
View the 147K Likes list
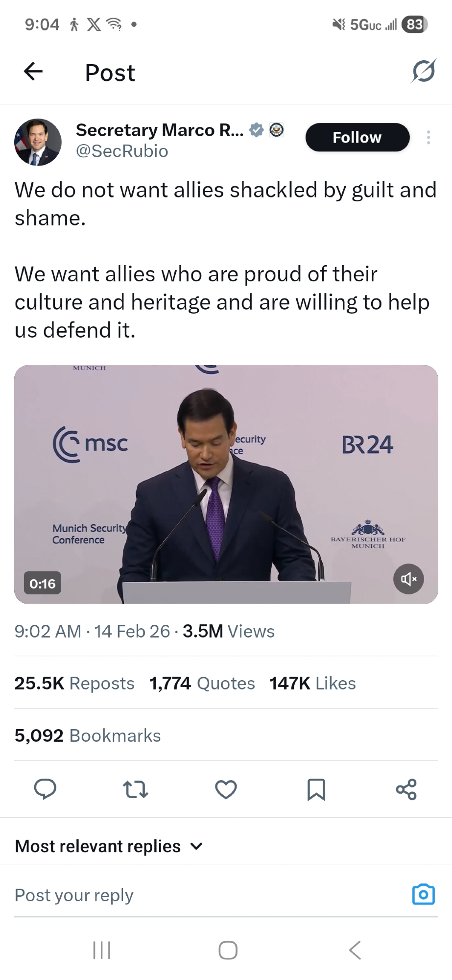click(x=312, y=683)
